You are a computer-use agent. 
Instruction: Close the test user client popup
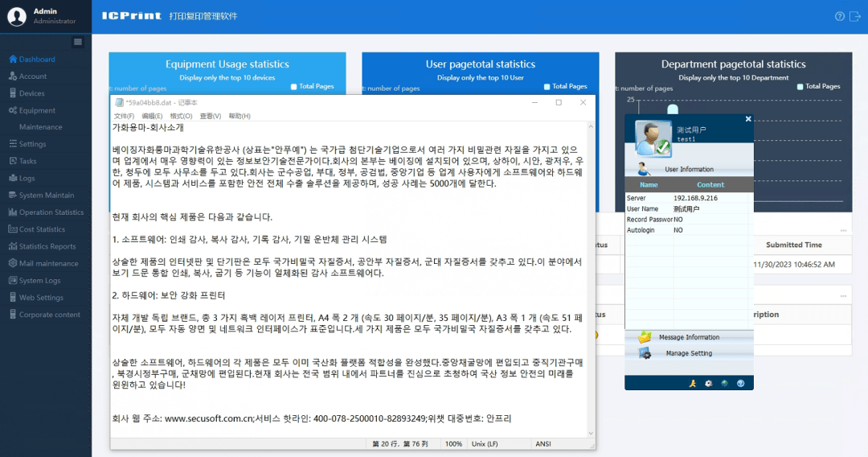[x=748, y=119]
